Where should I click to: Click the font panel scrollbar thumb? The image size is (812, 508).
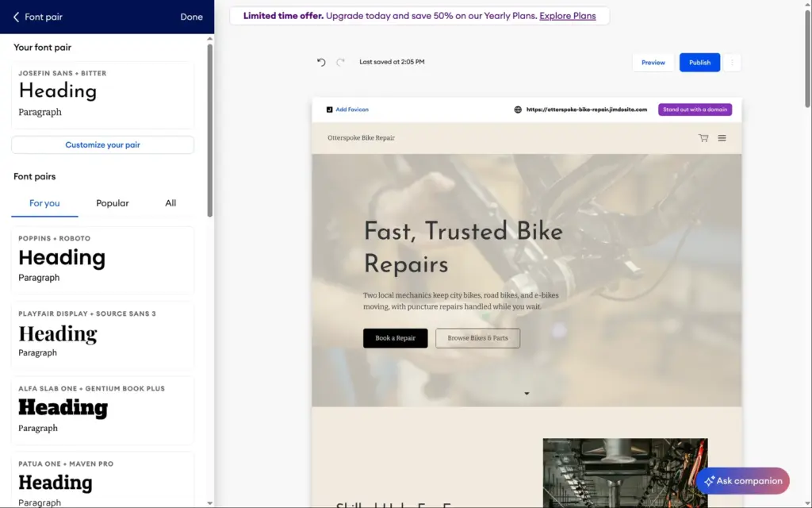[209, 129]
